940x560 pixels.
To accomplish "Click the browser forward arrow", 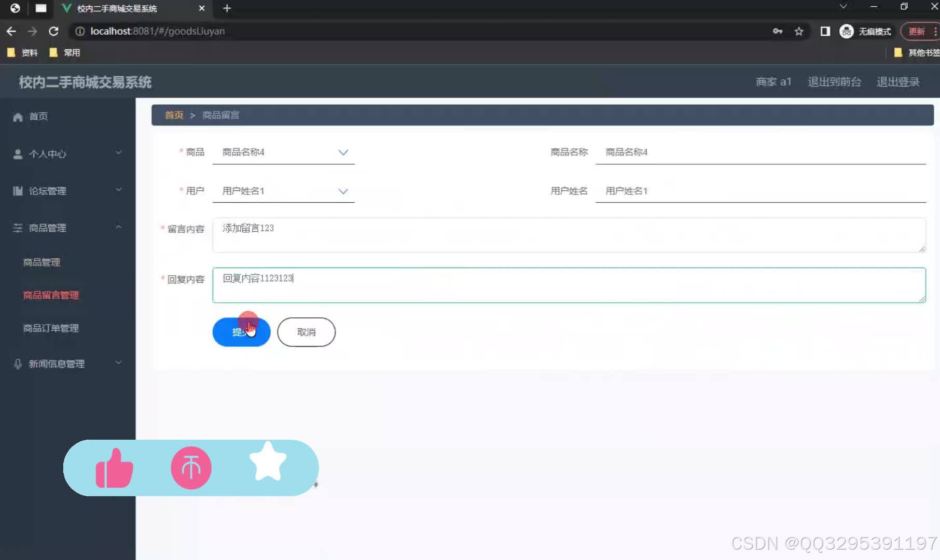I will pos(32,31).
